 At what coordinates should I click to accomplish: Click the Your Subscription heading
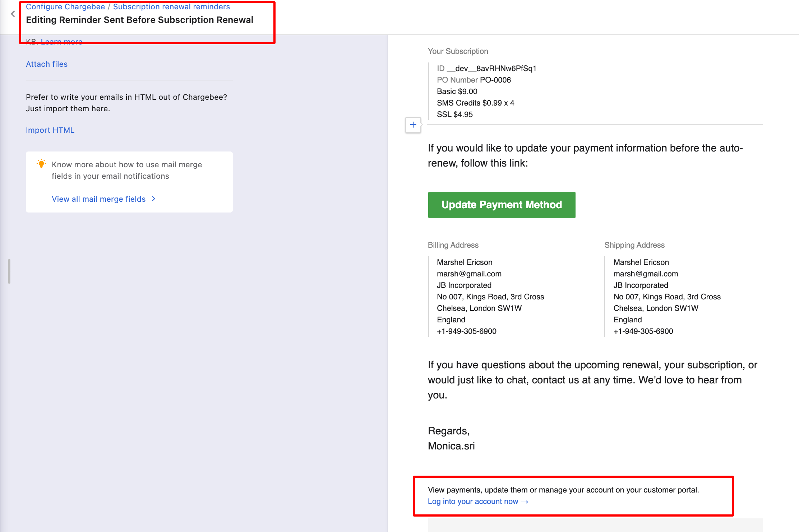(x=458, y=51)
